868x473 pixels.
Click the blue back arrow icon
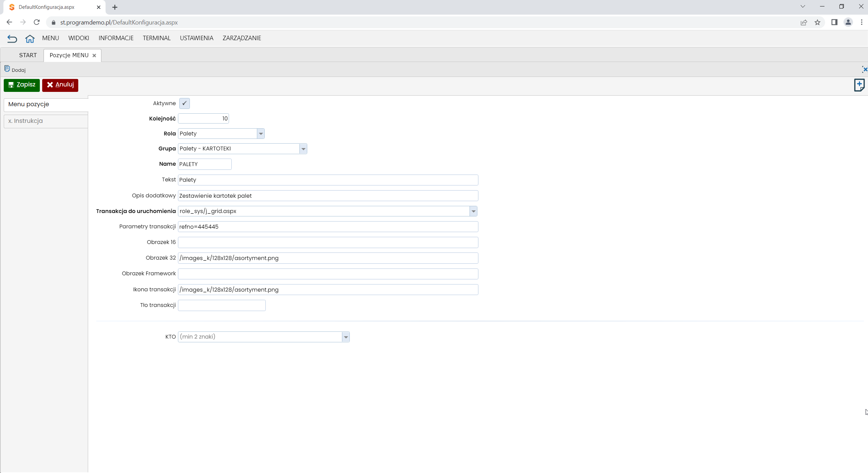point(12,38)
